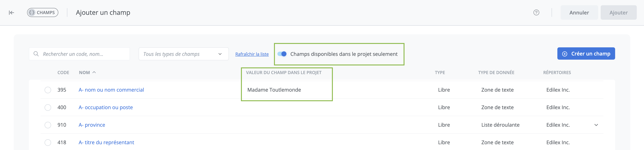The image size is (644, 150).
Task: Open 'Tous les types de champs' dropdown
Action: (184, 54)
